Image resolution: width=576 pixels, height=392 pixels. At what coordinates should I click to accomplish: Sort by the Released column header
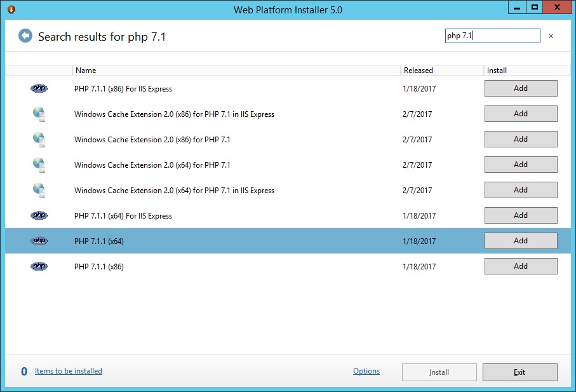[442, 70]
